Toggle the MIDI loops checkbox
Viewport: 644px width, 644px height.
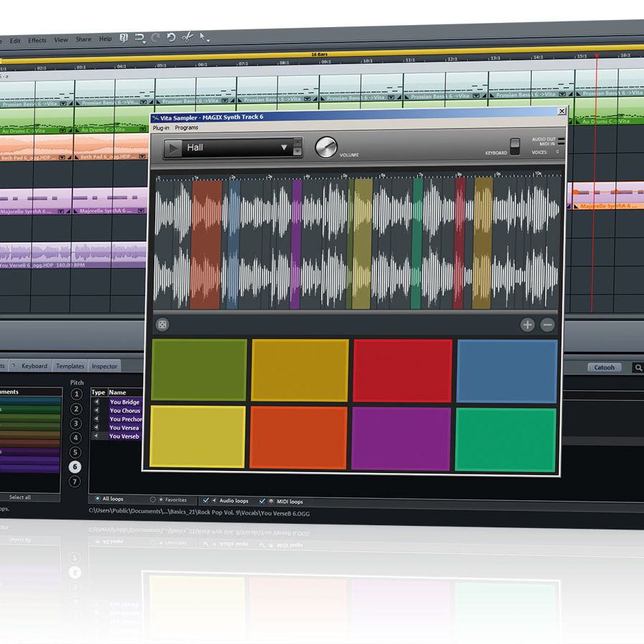click(262, 501)
